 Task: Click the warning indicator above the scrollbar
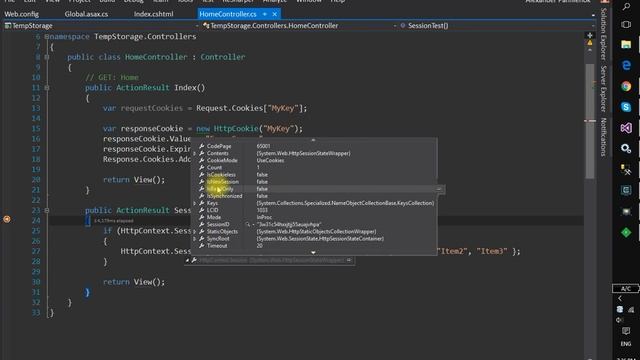tap(590, 42)
